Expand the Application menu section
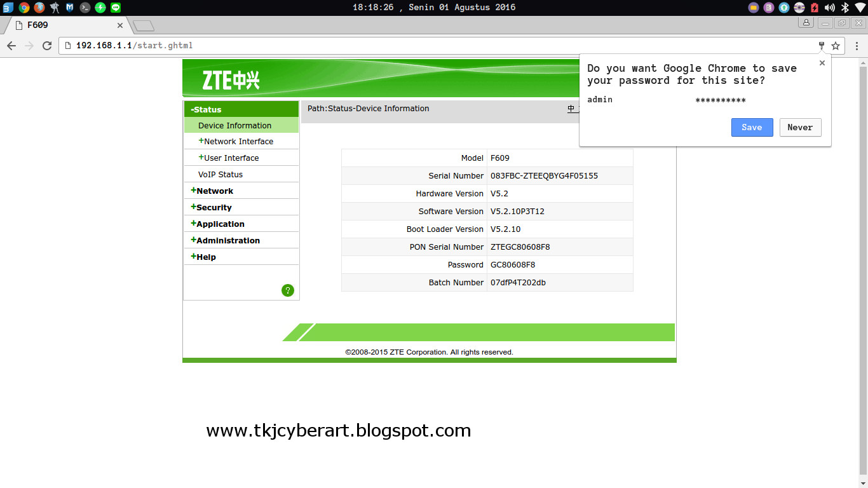The height and width of the screenshot is (488, 868). pos(241,224)
